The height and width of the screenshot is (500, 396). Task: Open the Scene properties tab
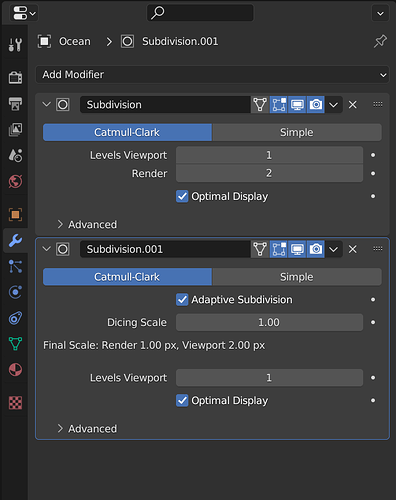[15, 155]
